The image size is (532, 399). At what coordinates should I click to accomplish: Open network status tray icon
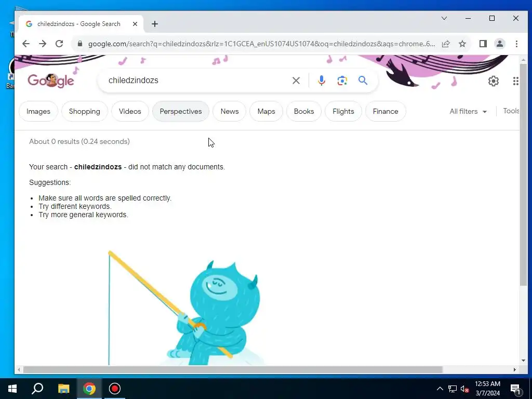click(453, 389)
